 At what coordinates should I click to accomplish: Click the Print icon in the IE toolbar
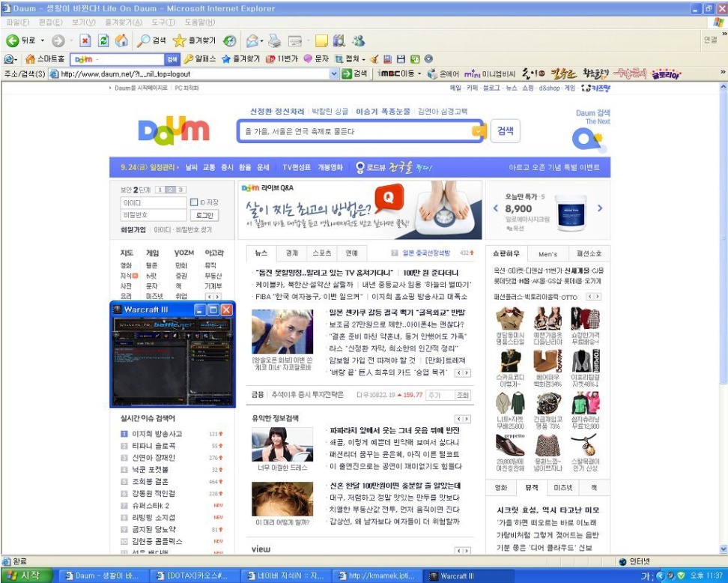275,40
